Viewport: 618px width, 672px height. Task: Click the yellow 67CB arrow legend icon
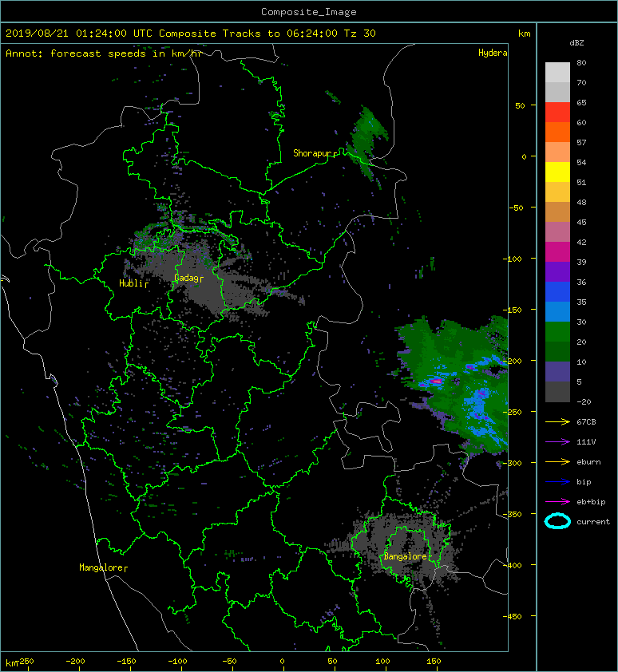[x=557, y=421]
